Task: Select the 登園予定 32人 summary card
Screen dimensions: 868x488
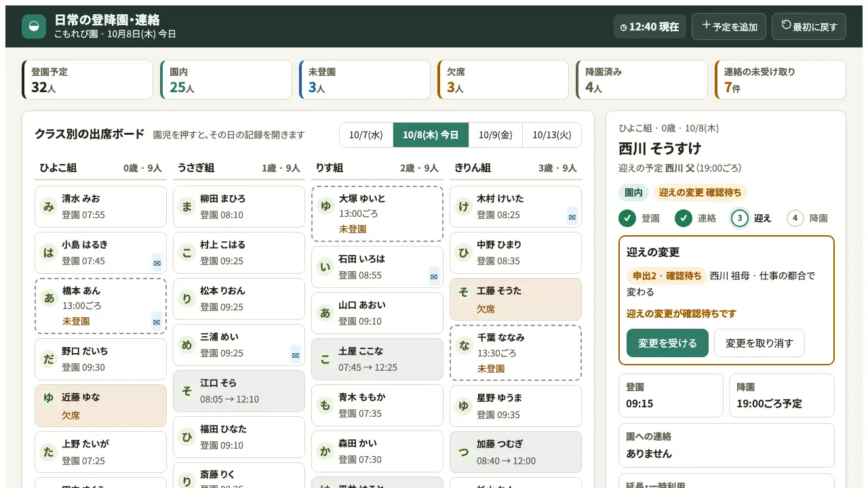Action: [x=87, y=80]
